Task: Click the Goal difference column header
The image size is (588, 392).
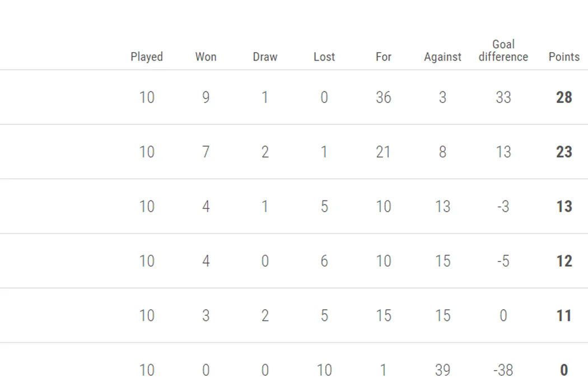Action: [x=503, y=50]
